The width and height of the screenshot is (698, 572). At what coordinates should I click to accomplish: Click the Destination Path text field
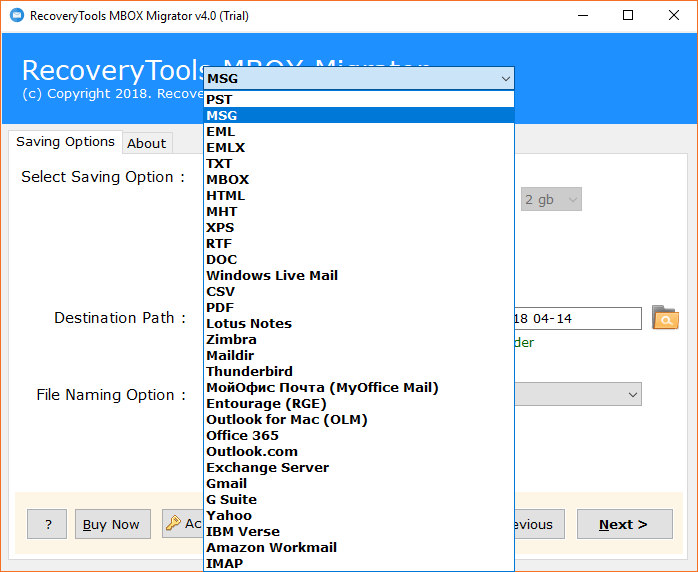click(578, 319)
